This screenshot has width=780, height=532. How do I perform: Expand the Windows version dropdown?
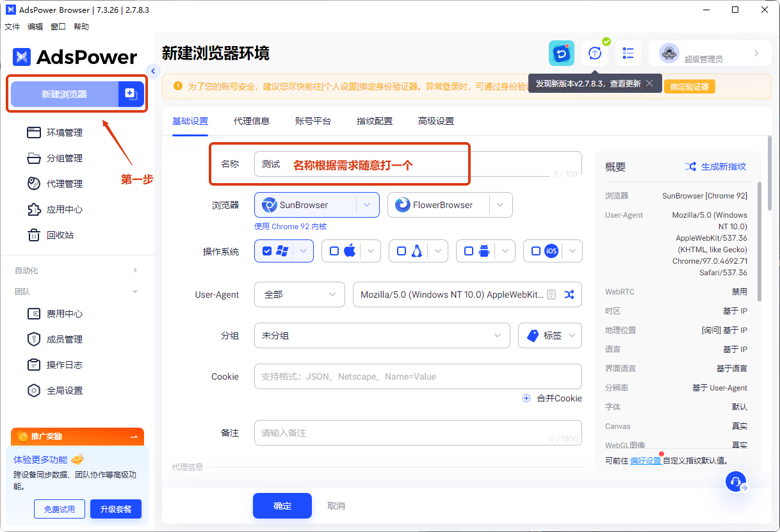click(304, 252)
